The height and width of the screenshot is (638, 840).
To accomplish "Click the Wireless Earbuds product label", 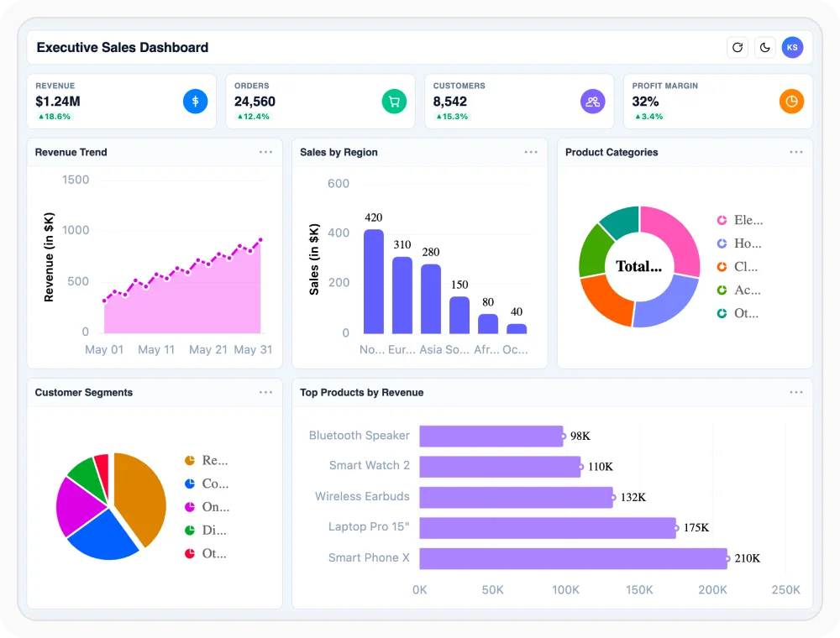I will tap(362, 496).
